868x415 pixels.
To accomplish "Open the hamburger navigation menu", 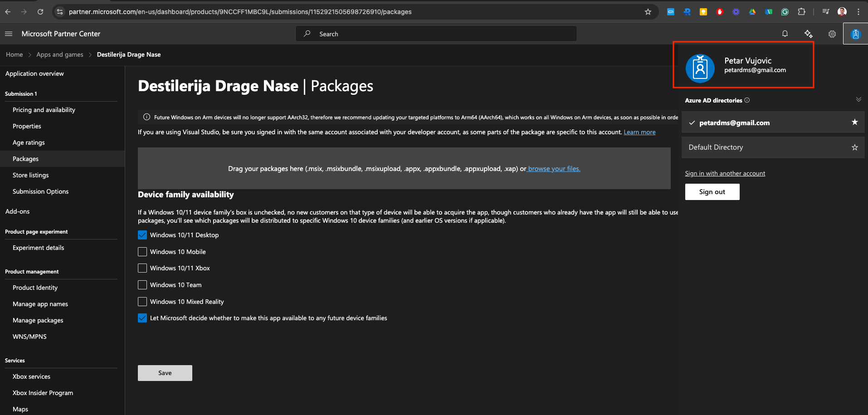I will click(x=8, y=34).
